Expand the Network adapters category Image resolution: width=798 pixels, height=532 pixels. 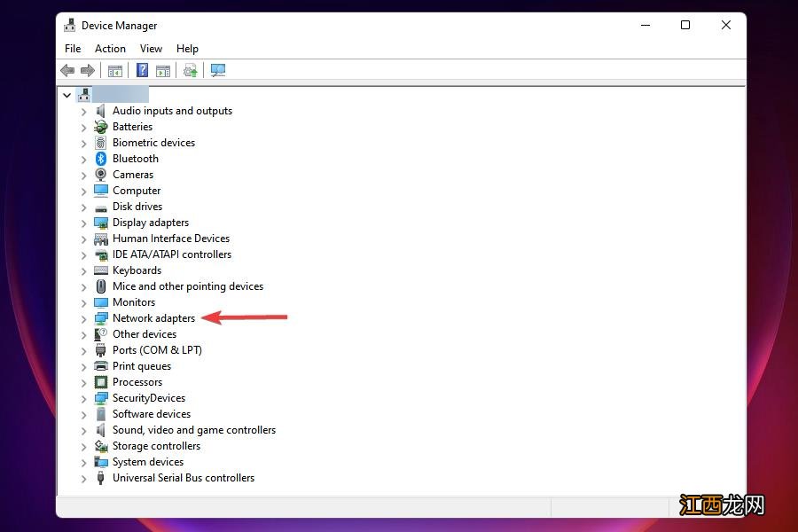click(84, 318)
